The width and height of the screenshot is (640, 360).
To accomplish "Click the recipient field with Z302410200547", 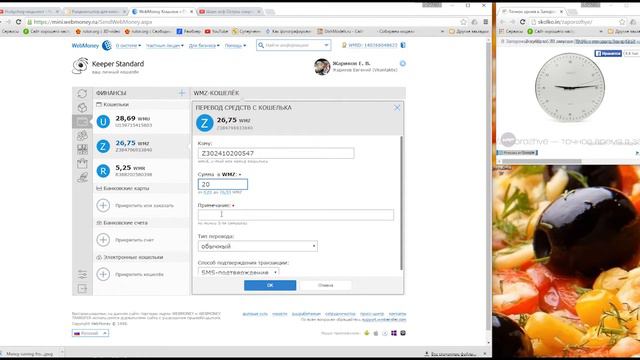I will pos(276,153).
